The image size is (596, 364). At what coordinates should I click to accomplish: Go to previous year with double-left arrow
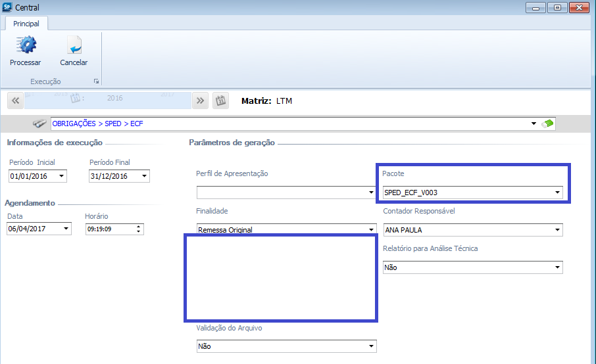click(x=16, y=101)
